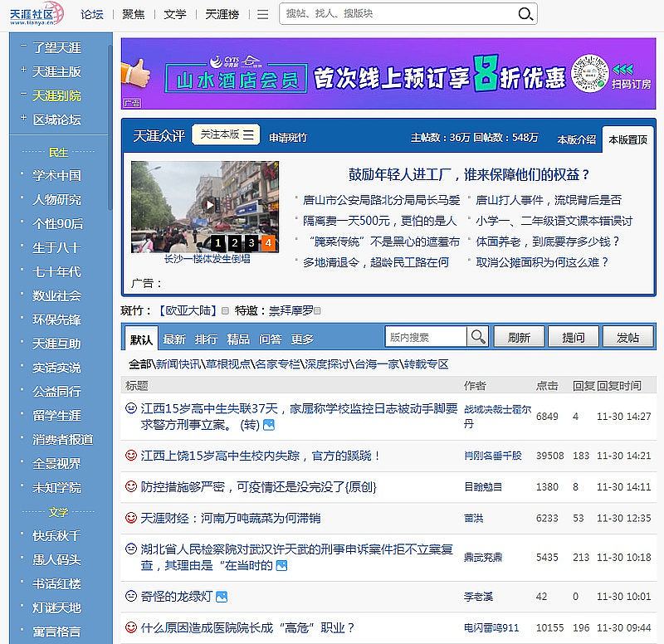Expand the 区域论坛 sidebar section

(x=23, y=117)
